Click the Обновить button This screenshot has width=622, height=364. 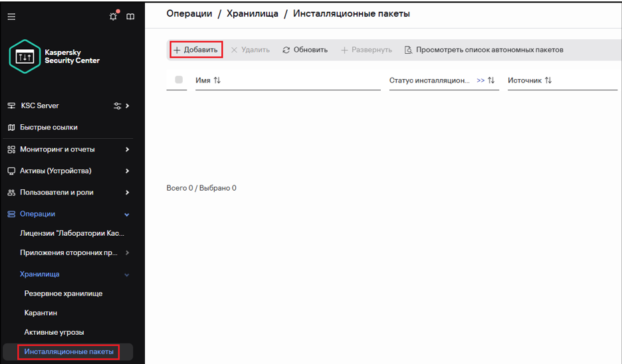(x=305, y=50)
